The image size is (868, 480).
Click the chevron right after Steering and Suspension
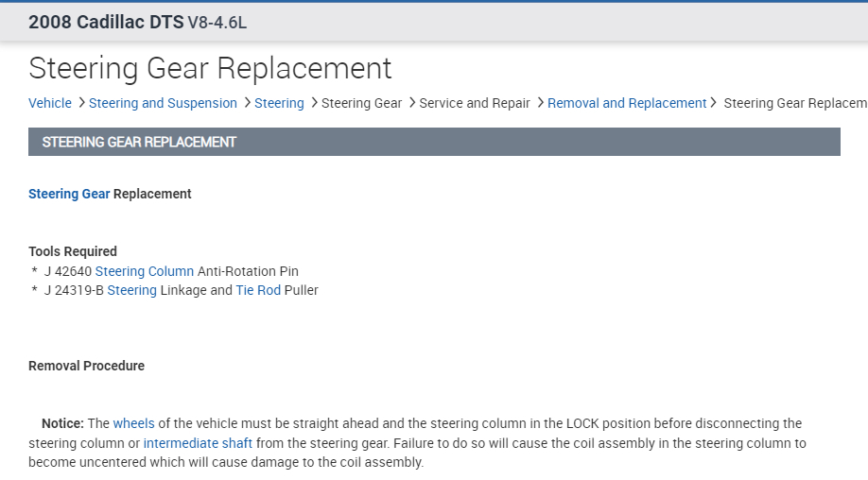coord(247,103)
